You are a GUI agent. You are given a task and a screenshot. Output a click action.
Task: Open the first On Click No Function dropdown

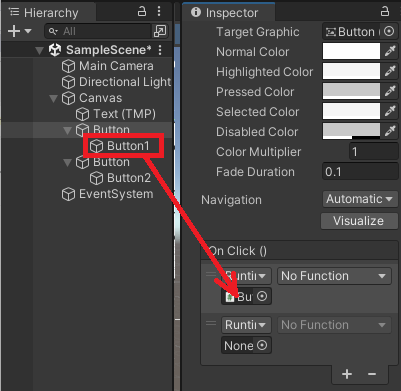[x=334, y=276]
